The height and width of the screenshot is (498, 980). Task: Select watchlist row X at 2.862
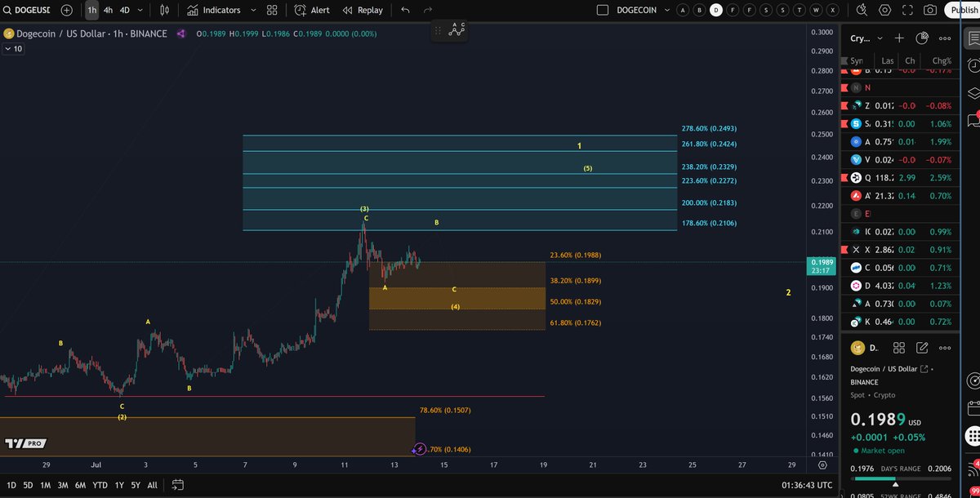coord(900,249)
